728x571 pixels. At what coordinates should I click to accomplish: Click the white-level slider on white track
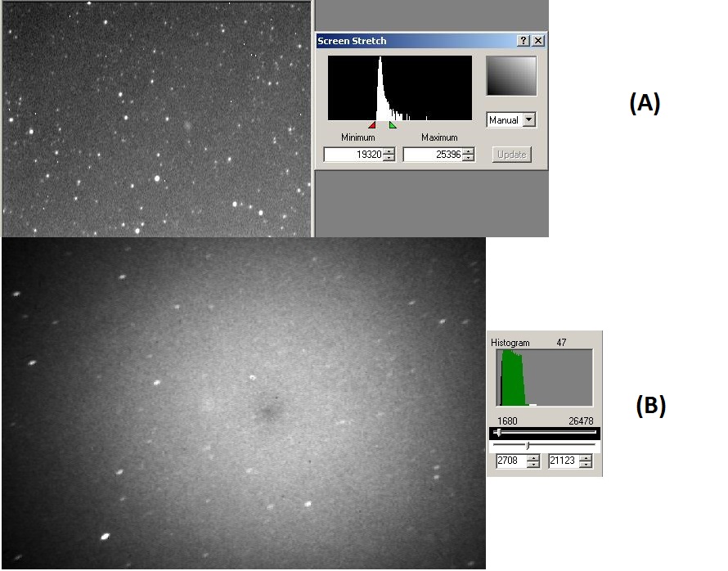click(528, 446)
